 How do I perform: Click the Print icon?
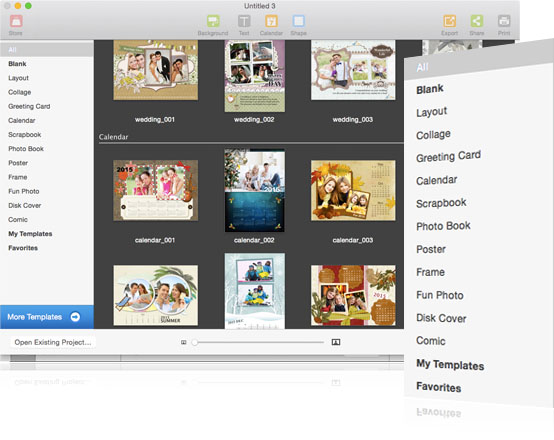point(504,21)
